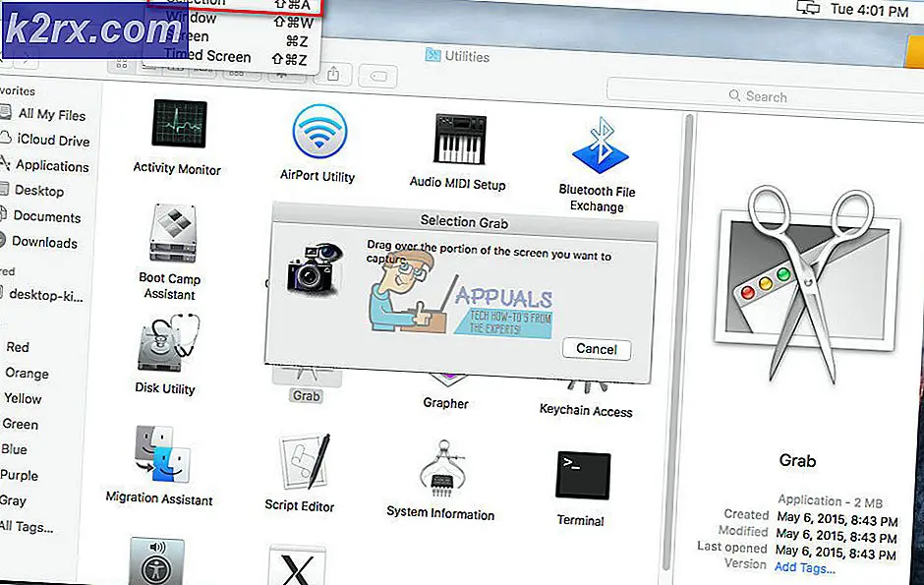Filter by the Red tag
924x585 pixels.
[18, 347]
